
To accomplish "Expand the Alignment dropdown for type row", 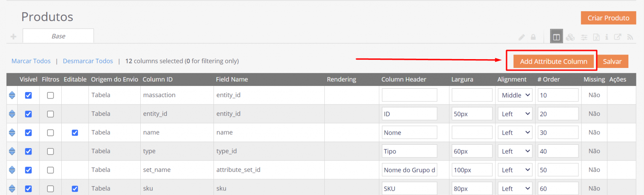I will point(515,151).
